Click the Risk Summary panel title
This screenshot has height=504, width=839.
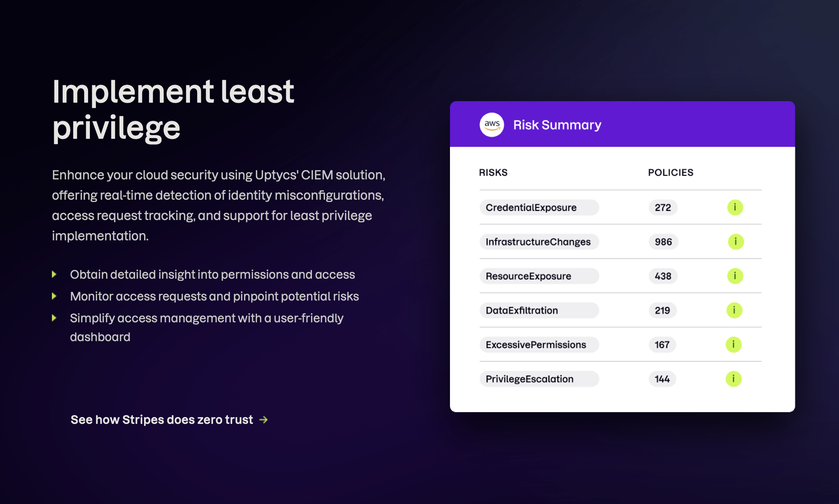point(557,125)
